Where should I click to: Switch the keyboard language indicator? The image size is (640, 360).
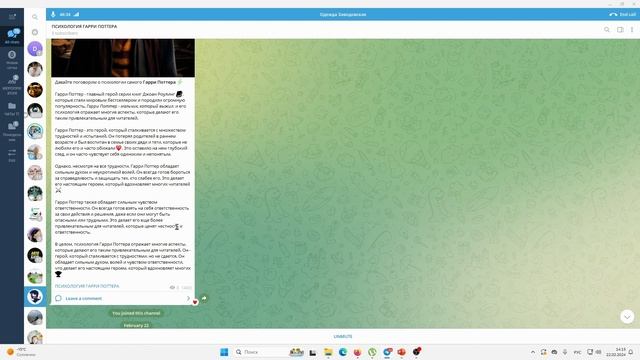pyautogui.click(x=577, y=352)
